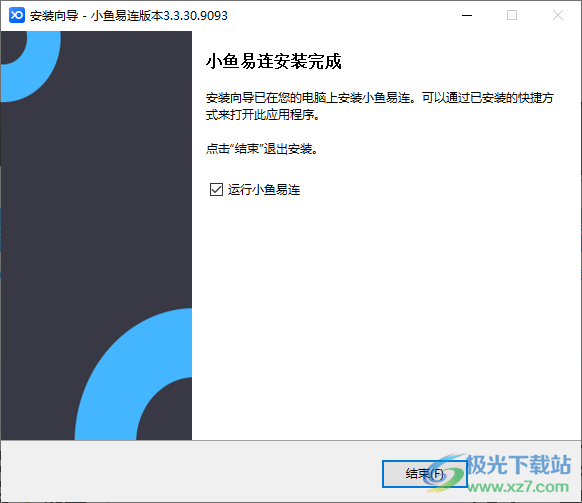Image resolution: width=582 pixels, height=503 pixels.
Task: Click the 小鱼易连安装完成 heading
Action: [x=274, y=62]
